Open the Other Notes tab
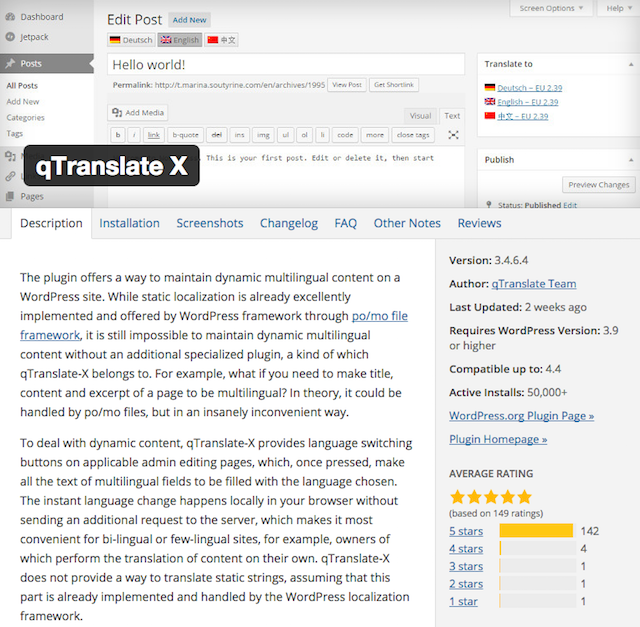 click(x=407, y=223)
